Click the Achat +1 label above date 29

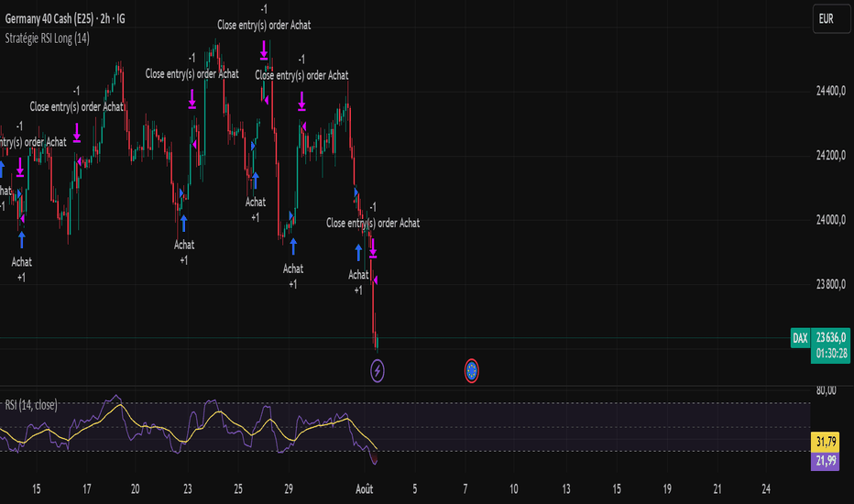click(293, 276)
